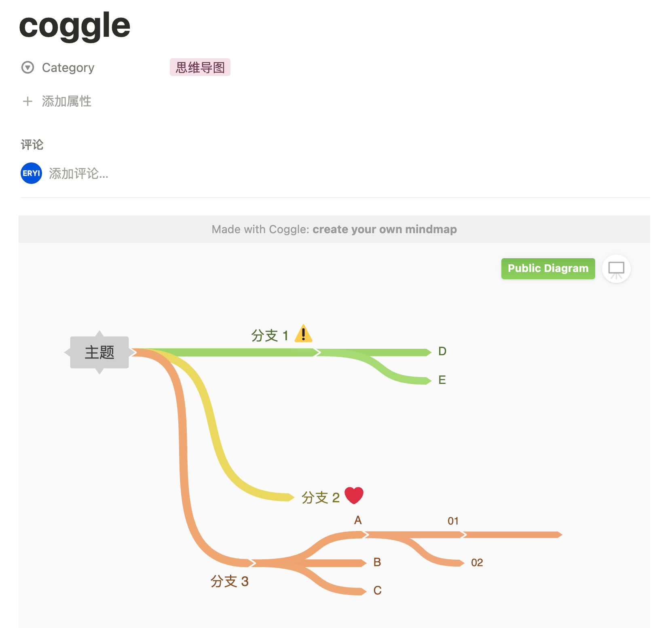672x628 pixels.
Task: Click 添加属性 to add property
Action: click(x=66, y=101)
